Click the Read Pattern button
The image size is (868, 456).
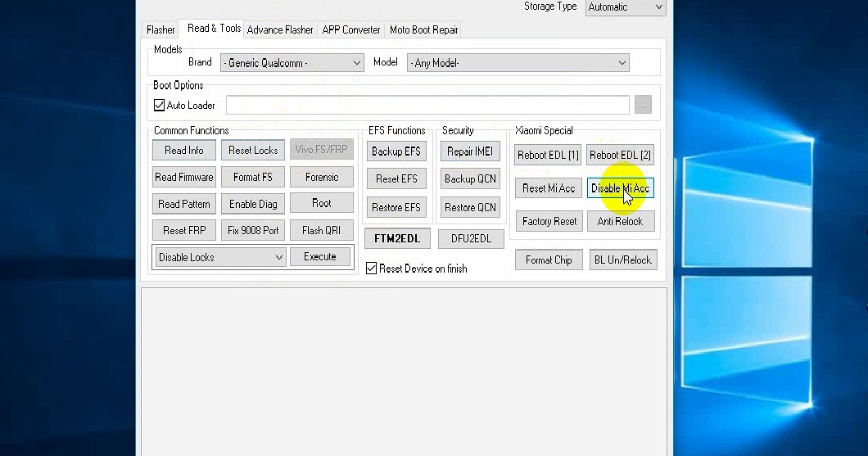(x=183, y=204)
